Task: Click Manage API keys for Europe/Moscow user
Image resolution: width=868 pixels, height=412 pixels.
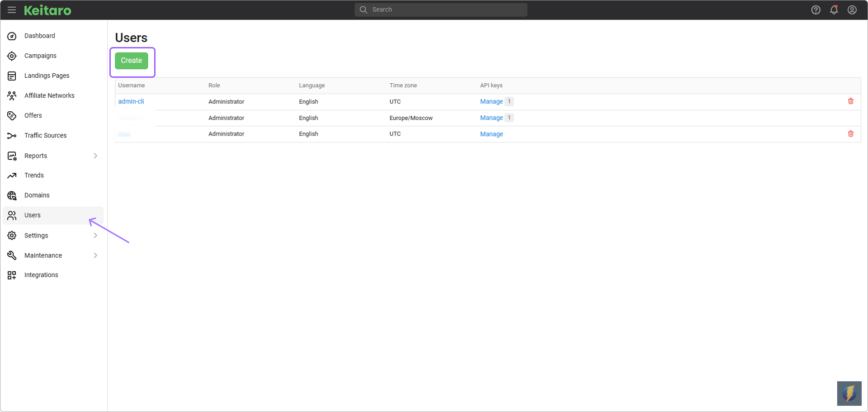Action: (491, 118)
